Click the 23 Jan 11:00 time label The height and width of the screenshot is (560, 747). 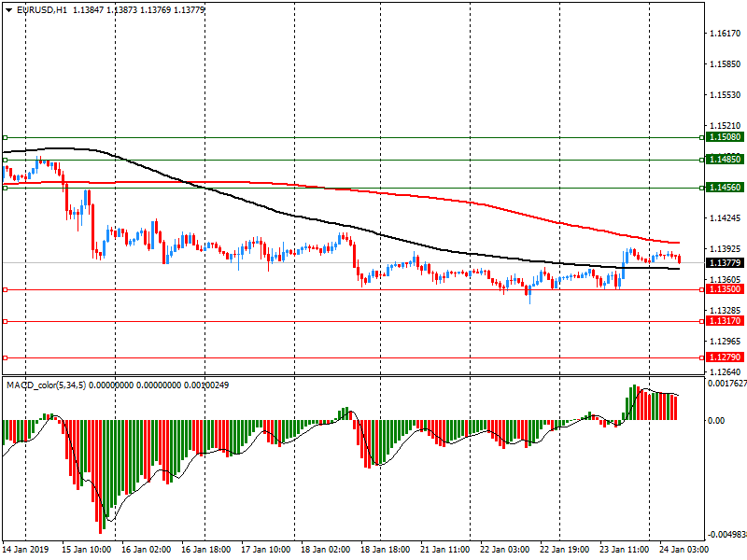click(625, 550)
